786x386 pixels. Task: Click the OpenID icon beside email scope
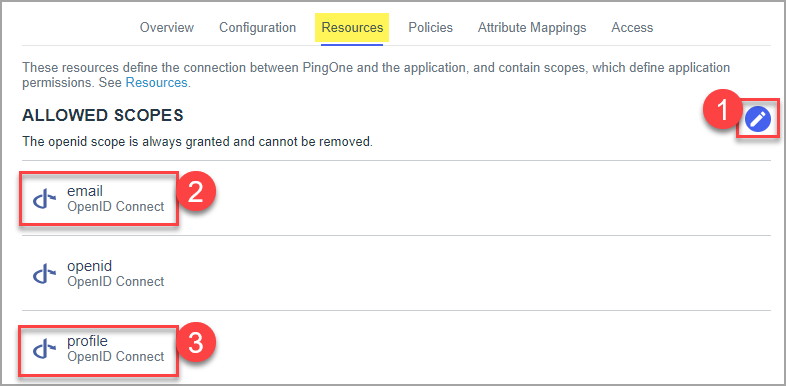point(45,200)
